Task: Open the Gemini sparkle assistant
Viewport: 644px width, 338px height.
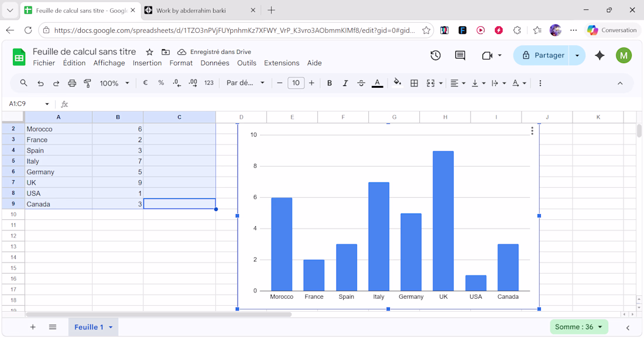Action: coord(600,56)
